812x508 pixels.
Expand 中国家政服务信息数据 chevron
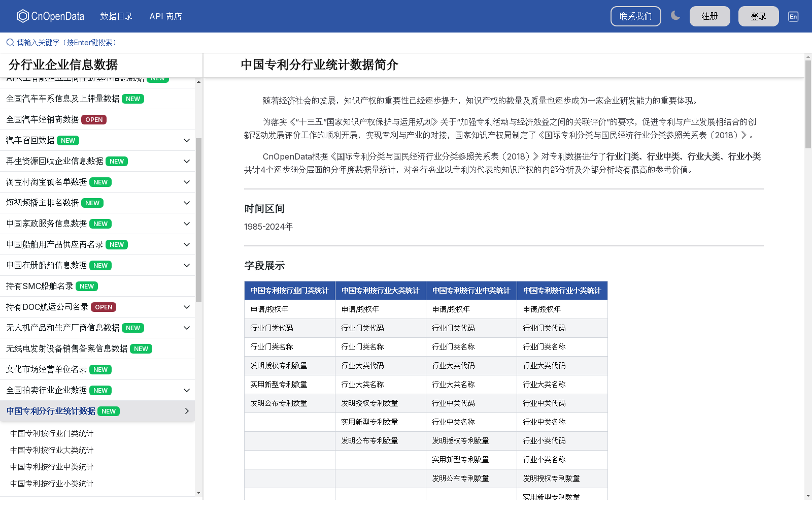187,224
